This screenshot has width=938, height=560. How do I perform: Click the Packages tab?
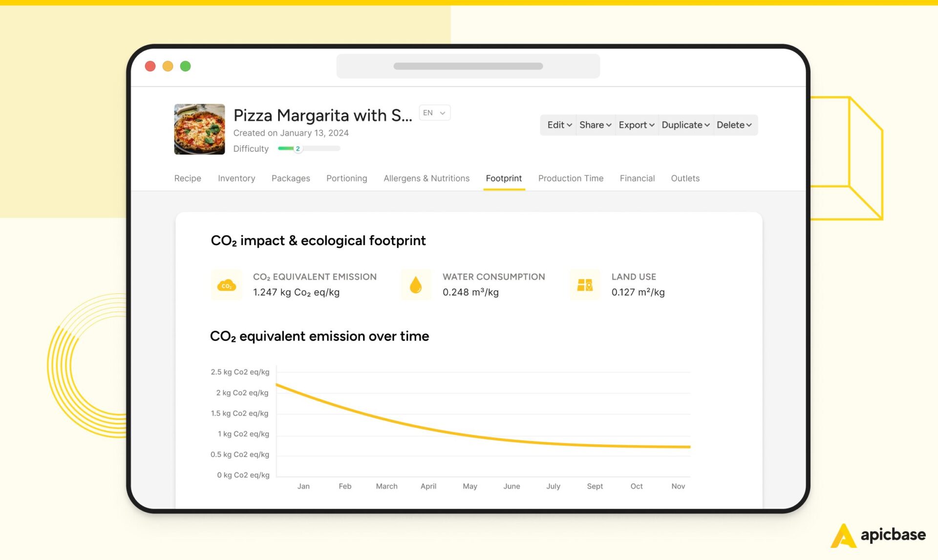pyautogui.click(x=290, y=179)
